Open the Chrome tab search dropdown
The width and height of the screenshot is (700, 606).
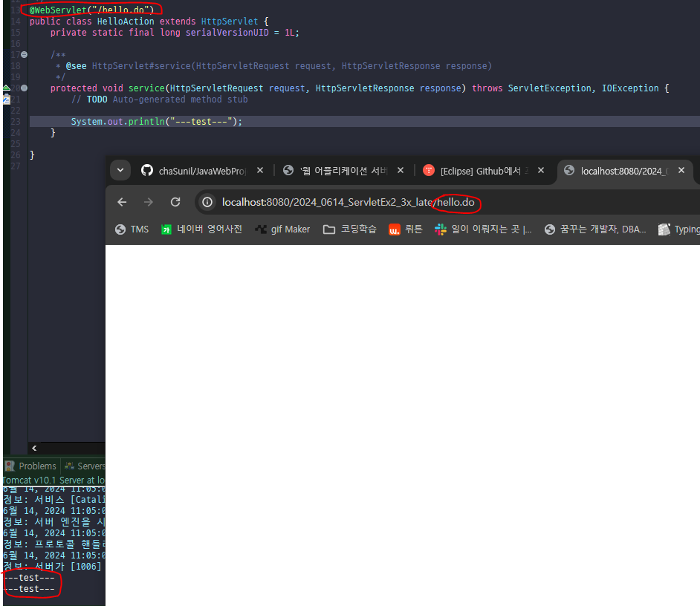pyautogui.click(x=120, y=170)
